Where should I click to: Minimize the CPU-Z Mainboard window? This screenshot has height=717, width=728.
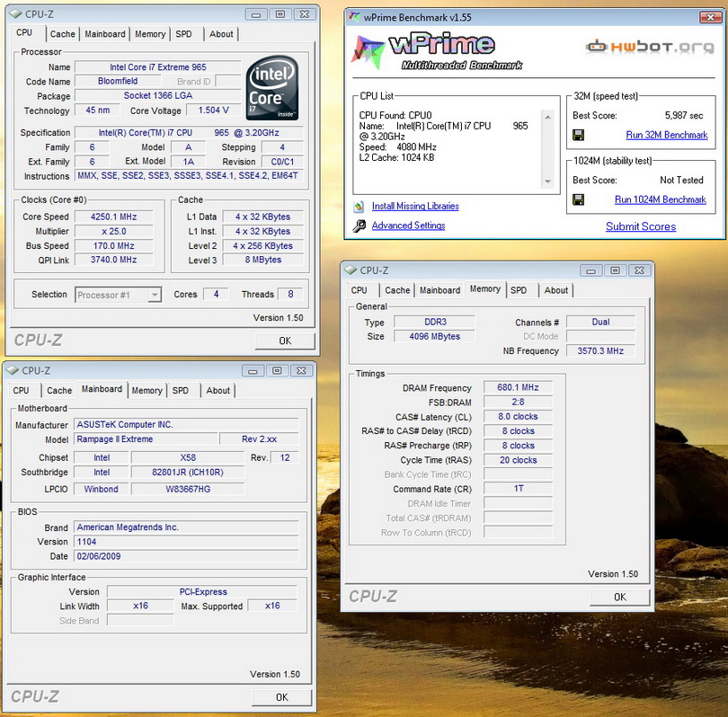pos(253,371)
